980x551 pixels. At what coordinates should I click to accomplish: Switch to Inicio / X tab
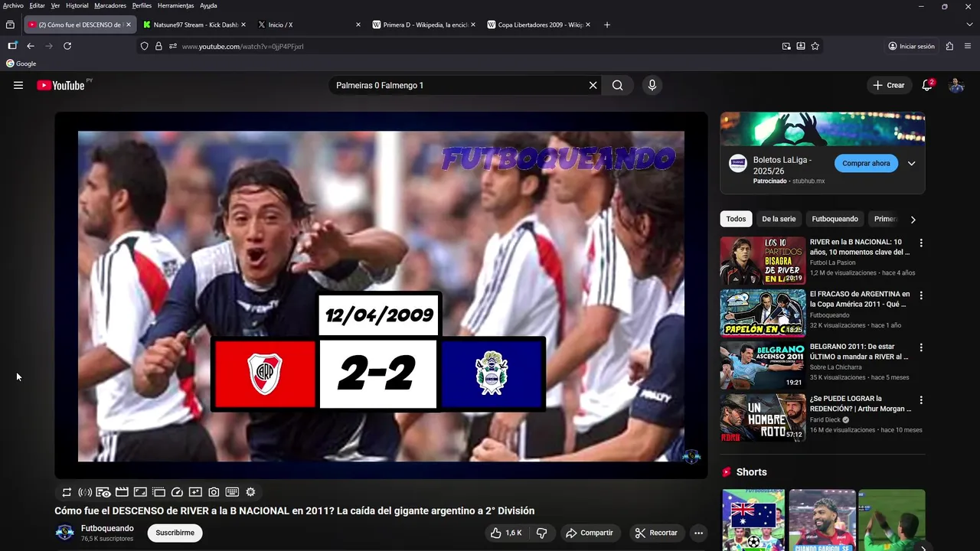[x=309, y=24]
